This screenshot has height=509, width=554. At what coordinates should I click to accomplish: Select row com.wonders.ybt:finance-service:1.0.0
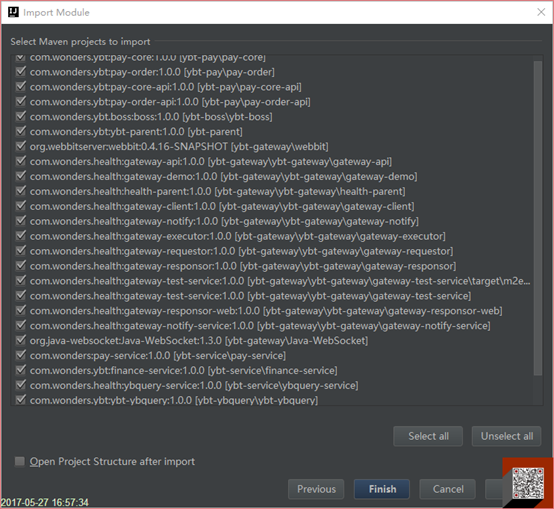(273, 370)
